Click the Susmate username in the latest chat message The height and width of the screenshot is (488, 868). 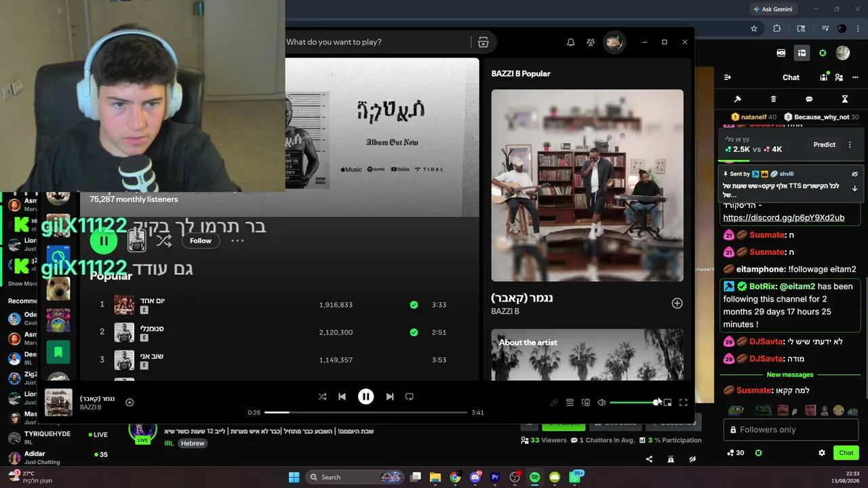[x=754, y=390]
